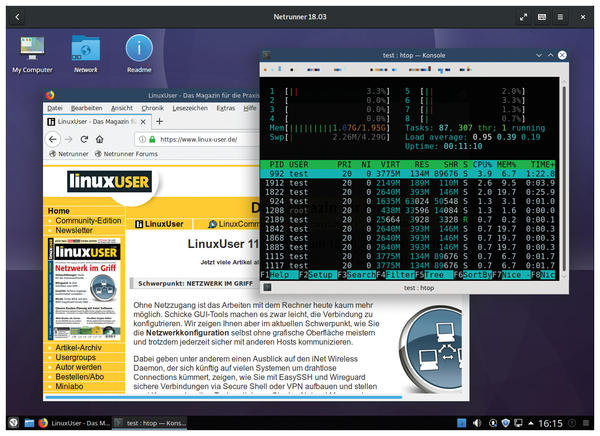Open the My Computer desktop icon
This screenshot has width=600, height=436.
32,54
